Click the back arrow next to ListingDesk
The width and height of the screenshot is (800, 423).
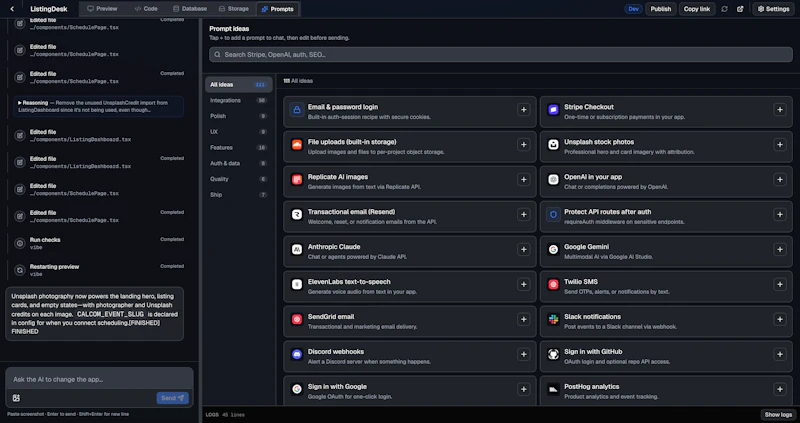(12, 9)
